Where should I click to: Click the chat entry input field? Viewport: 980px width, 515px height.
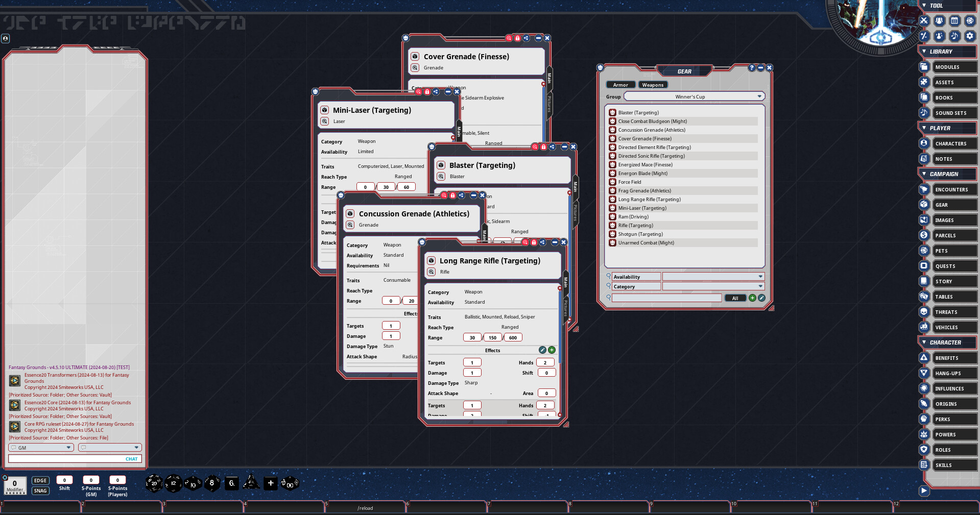66,459
